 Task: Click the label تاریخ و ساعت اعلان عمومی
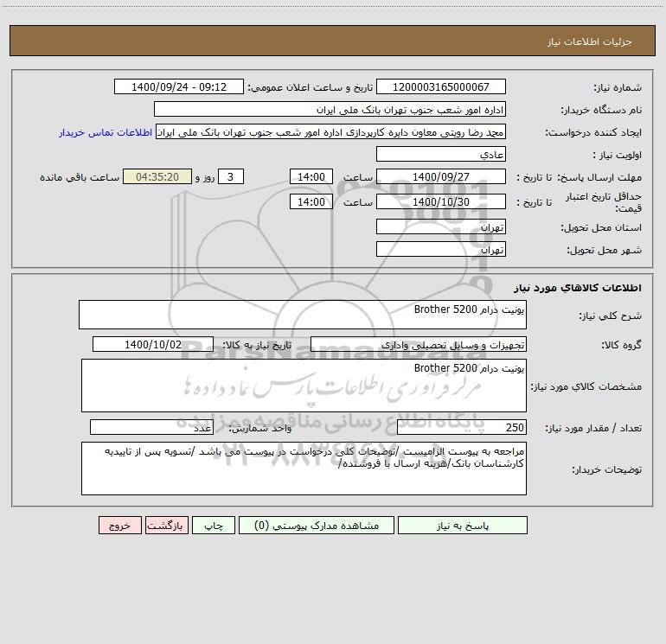click(311, 87)
